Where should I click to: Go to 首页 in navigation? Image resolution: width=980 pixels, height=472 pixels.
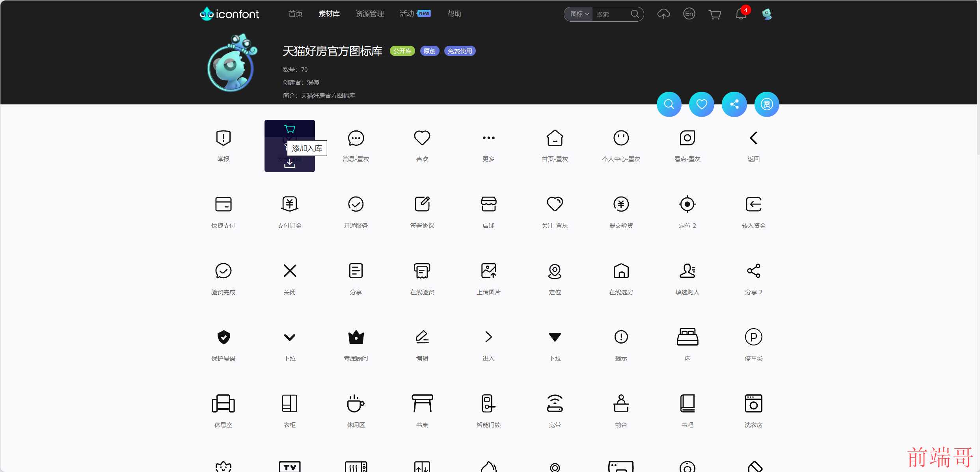[295, 14]
